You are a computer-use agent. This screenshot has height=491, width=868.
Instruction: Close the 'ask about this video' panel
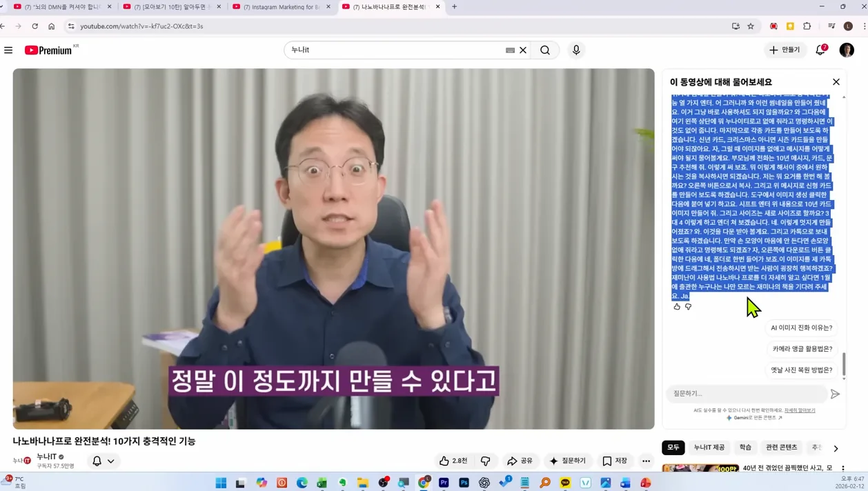836,81
